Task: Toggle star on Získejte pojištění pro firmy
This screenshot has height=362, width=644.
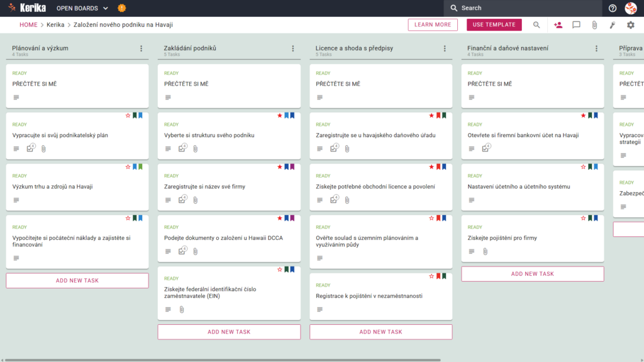Action: (583, 218)
